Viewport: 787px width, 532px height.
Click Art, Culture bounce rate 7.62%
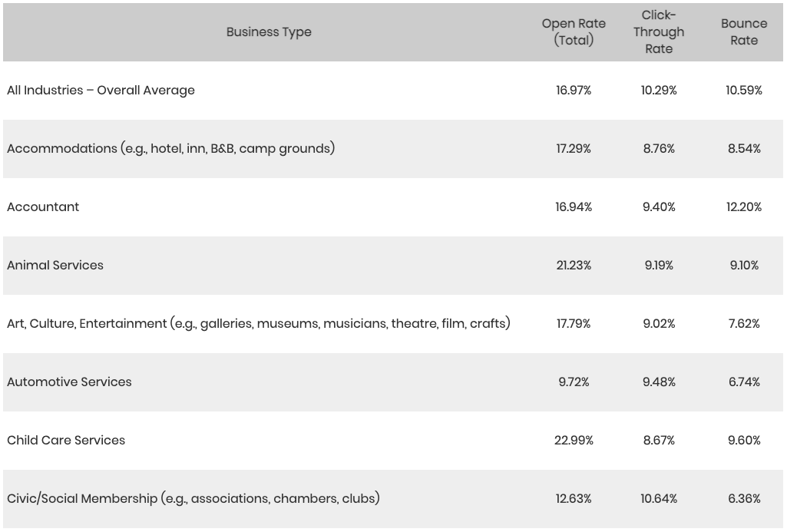tap(743, 324)
